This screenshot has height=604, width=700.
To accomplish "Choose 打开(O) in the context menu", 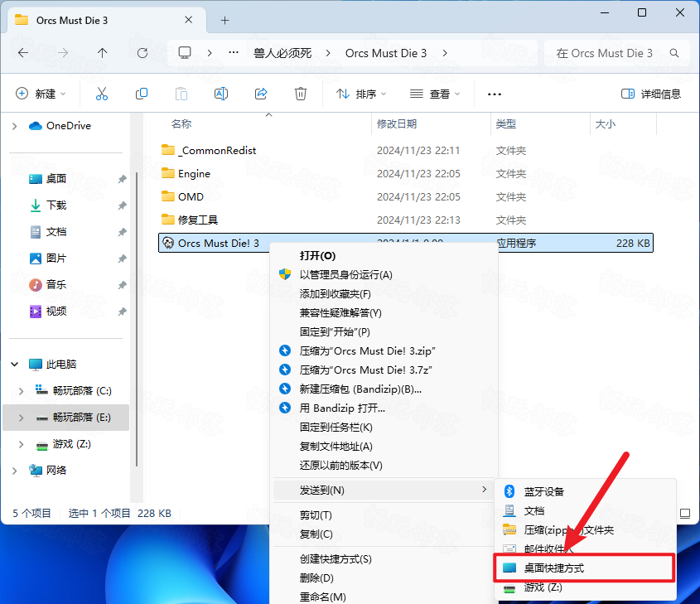I will click(385, 255).
